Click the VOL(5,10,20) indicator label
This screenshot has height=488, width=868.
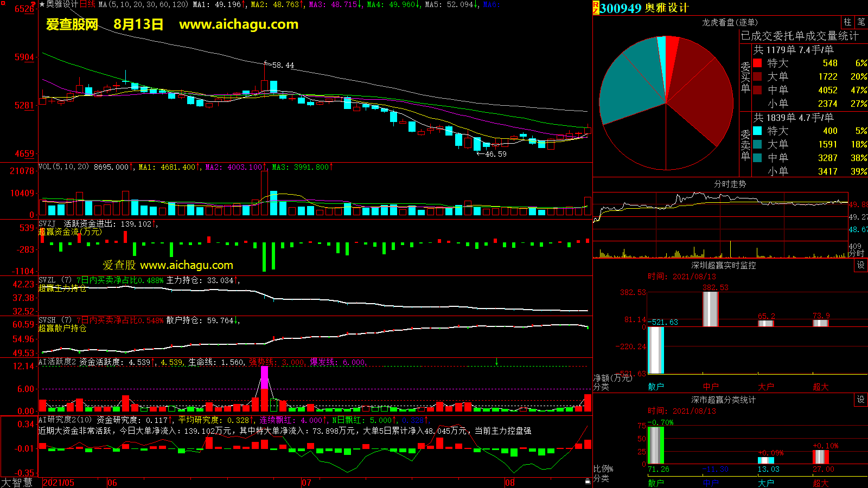(x=63, y=167)
